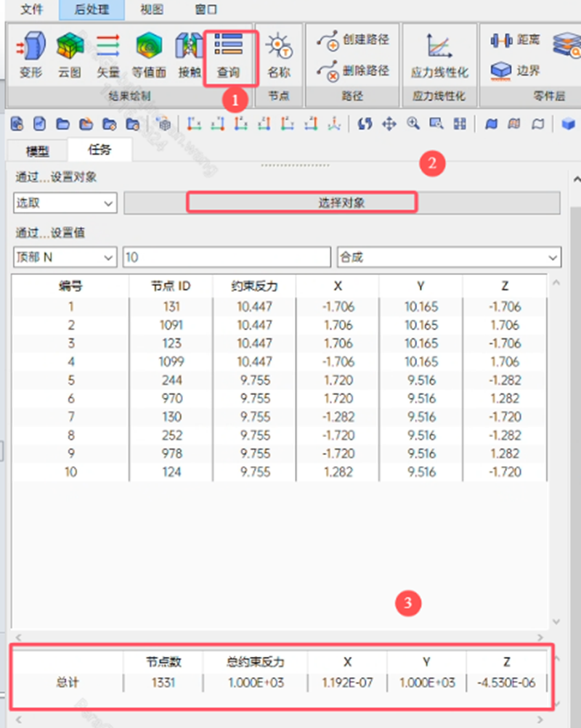
Task: Sort table by 约束反力 column header
Action: click(254, 286)
